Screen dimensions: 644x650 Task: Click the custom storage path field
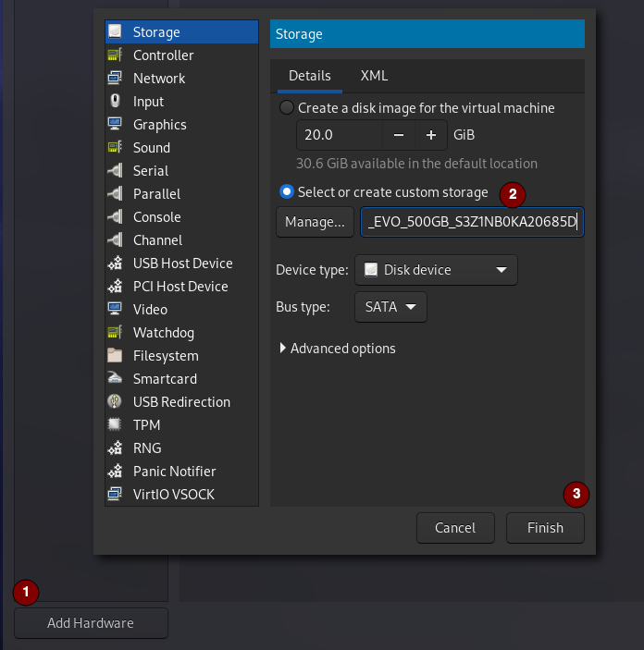tap(472, 222)
